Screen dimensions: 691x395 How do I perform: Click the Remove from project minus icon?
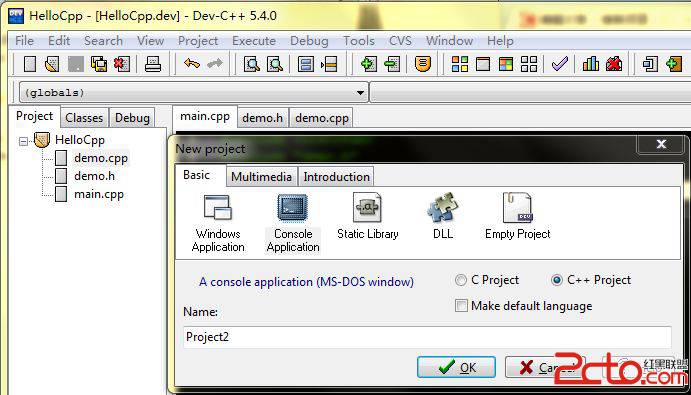pyautogui.click(x=392, y=64)
